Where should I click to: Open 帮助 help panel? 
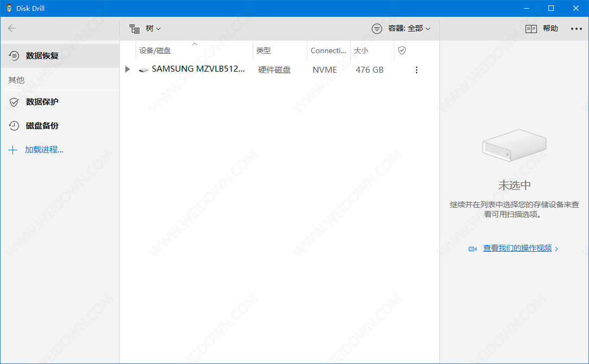[550, 29]
